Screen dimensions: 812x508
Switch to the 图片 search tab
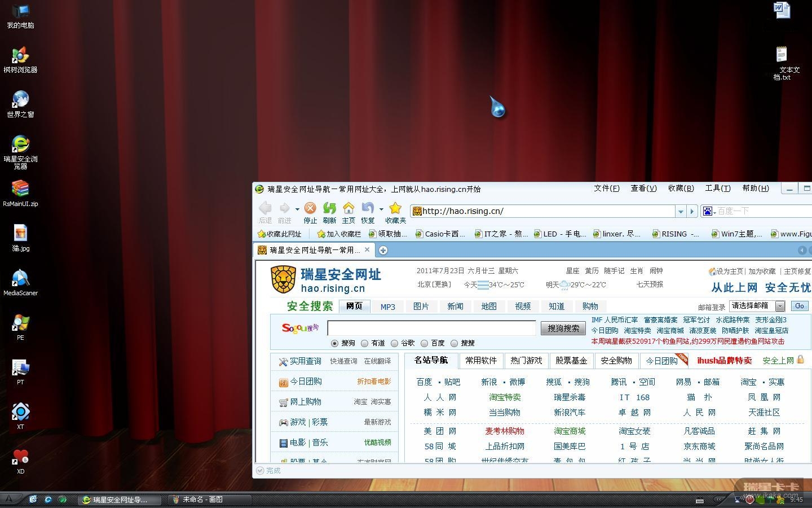(421, 306)
